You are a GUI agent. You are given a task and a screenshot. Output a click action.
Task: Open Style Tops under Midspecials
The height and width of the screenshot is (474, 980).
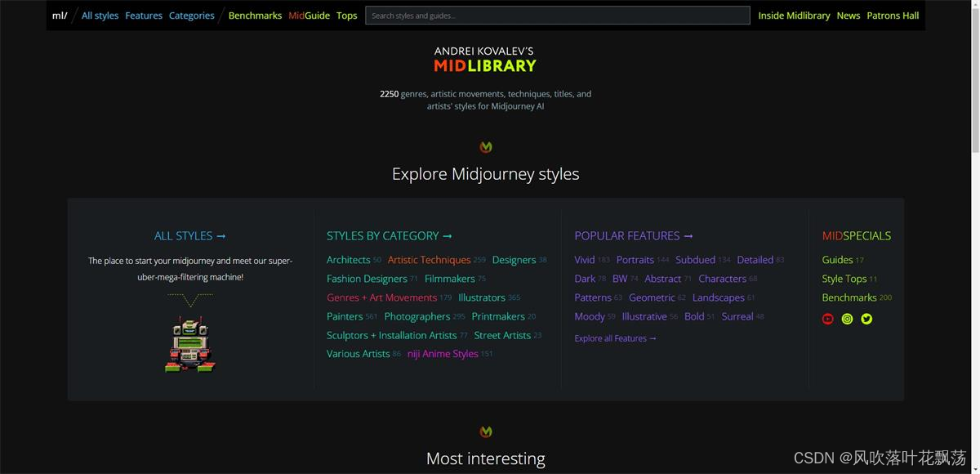pyautogui.click(x=844, y=279)
